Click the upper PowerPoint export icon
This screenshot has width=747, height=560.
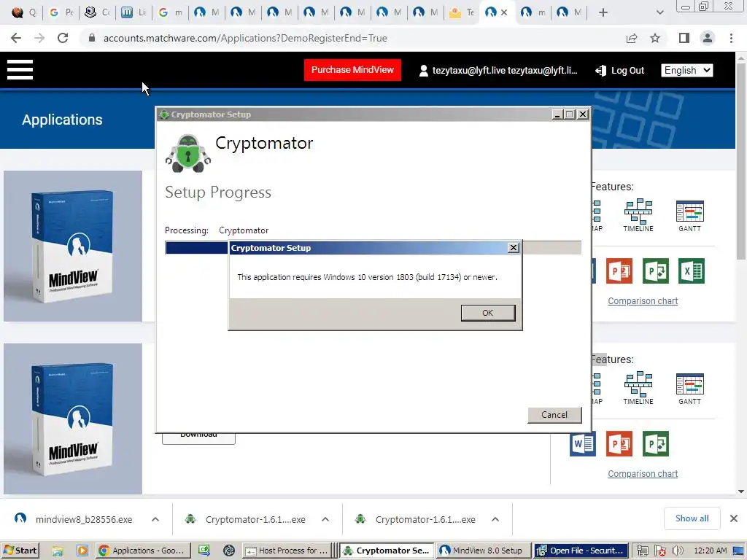[x=619, y=271]
